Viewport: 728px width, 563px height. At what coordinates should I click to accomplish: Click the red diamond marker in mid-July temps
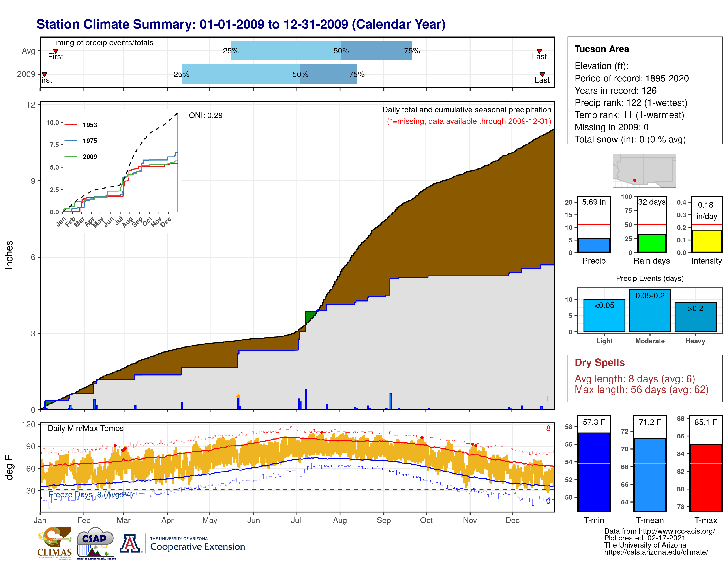coord(321,432)
